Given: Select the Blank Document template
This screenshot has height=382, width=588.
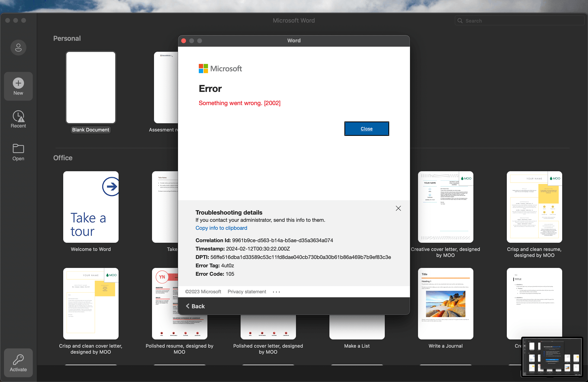Looking at the screenshot, I should (91, 92).
